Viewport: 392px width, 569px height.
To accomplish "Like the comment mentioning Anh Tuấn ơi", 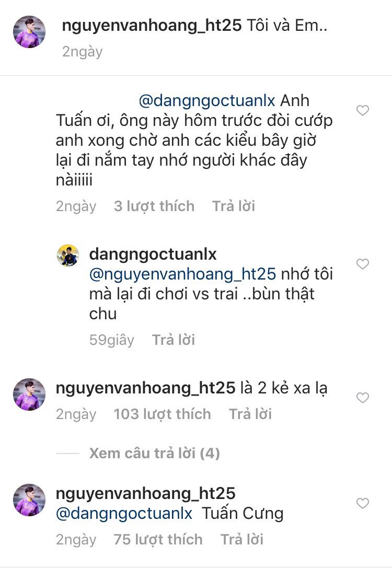I will click(x=362, y=110).
